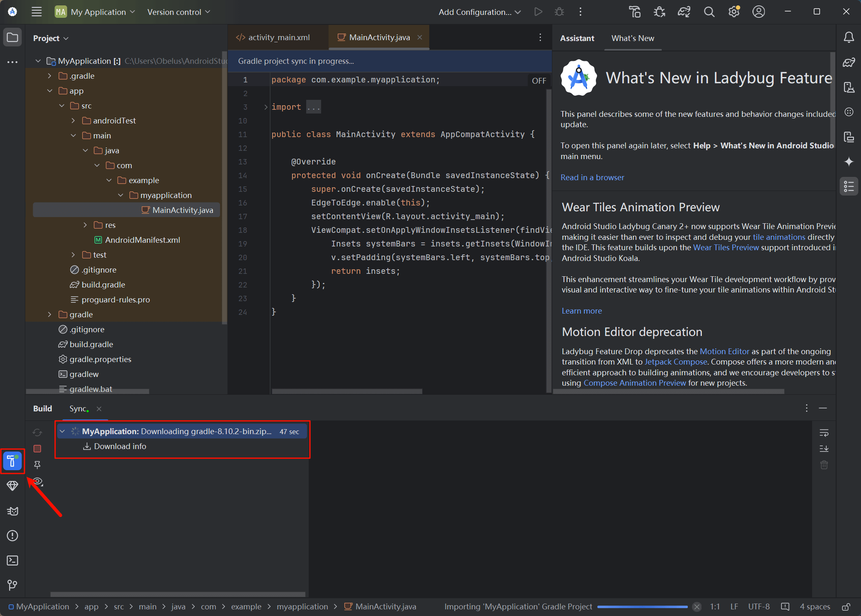Cancel the Gradle import in the status bar
Screen dimensions: 861x616
coord(697,607)
